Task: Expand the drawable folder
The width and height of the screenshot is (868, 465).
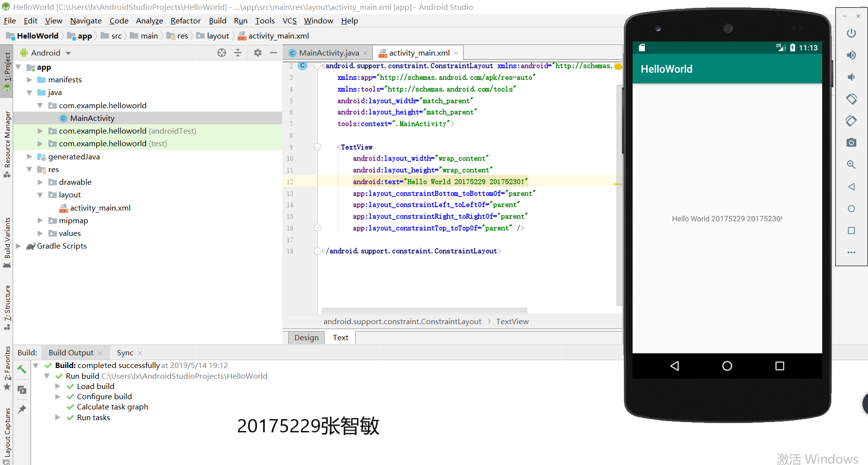Action: (x=40, y=182)
